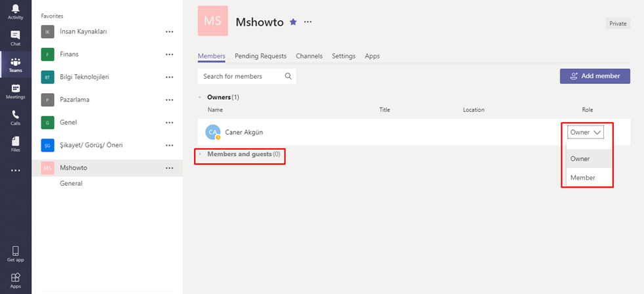Open the Calls phone icon

click(16, 117)
